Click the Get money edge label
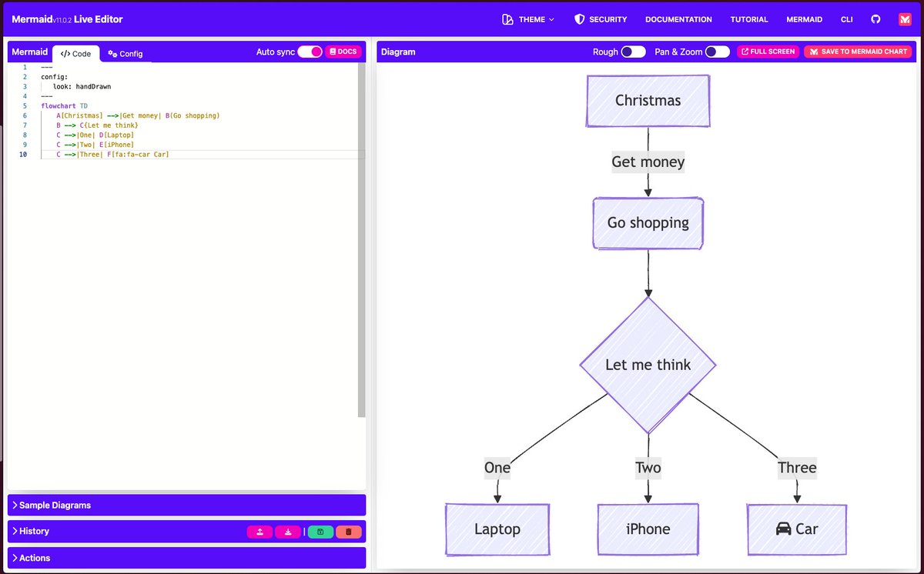The image size is (924, 574). pos(648,162)
